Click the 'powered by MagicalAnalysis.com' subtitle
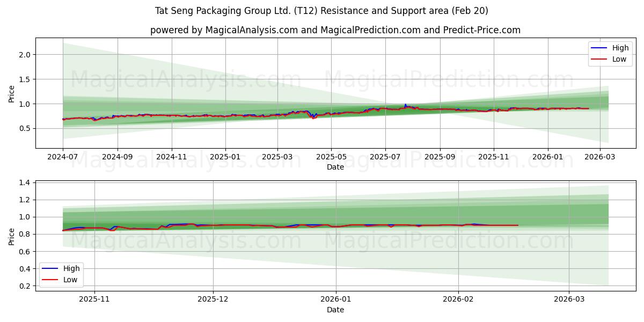Viewport: 644px width, 322px height. (x=335, y=30)
